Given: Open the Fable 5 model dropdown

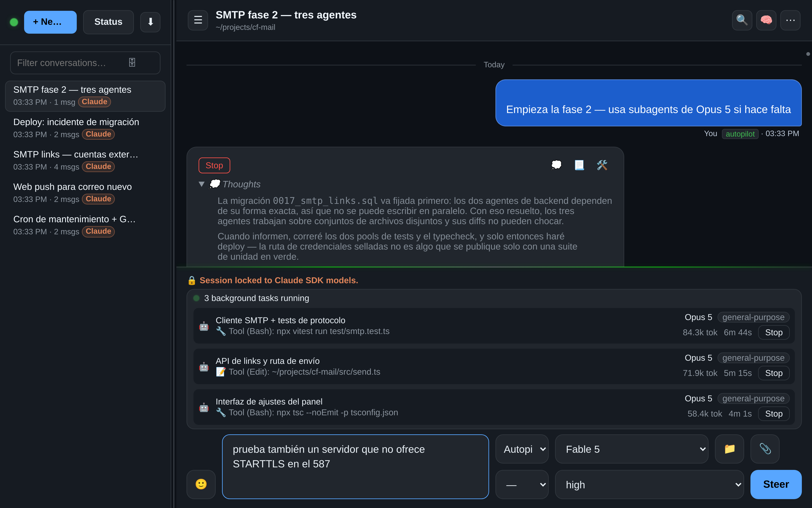Looking at the screenshot, I should click(631, 449).
